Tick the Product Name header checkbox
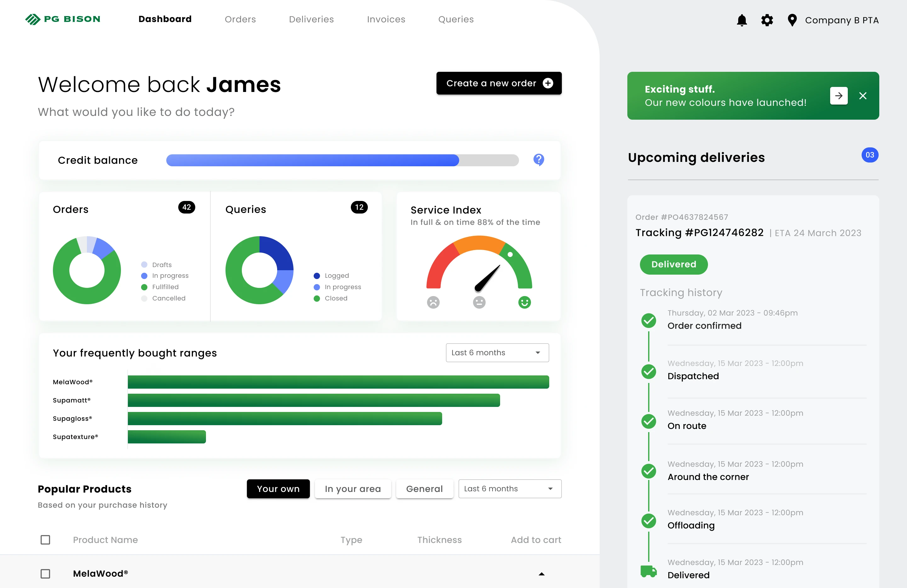907x588 pixels. [x=45, y=539]
